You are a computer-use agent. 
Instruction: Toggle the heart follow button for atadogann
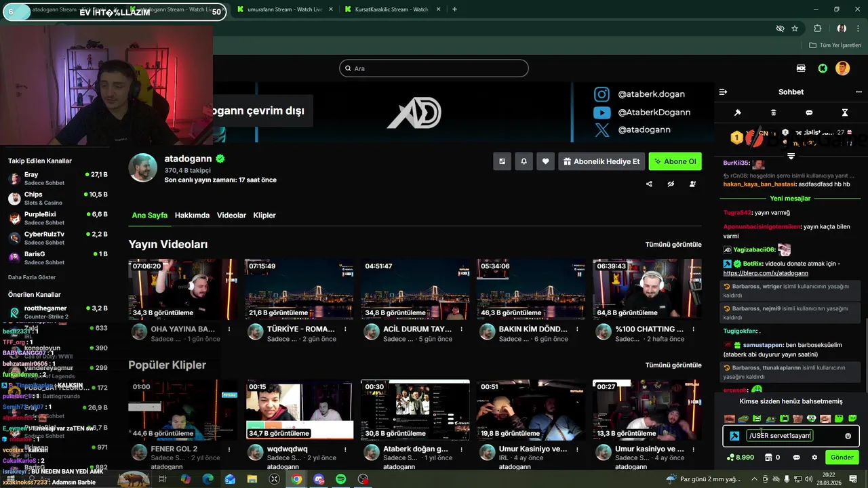pos(545,161)
